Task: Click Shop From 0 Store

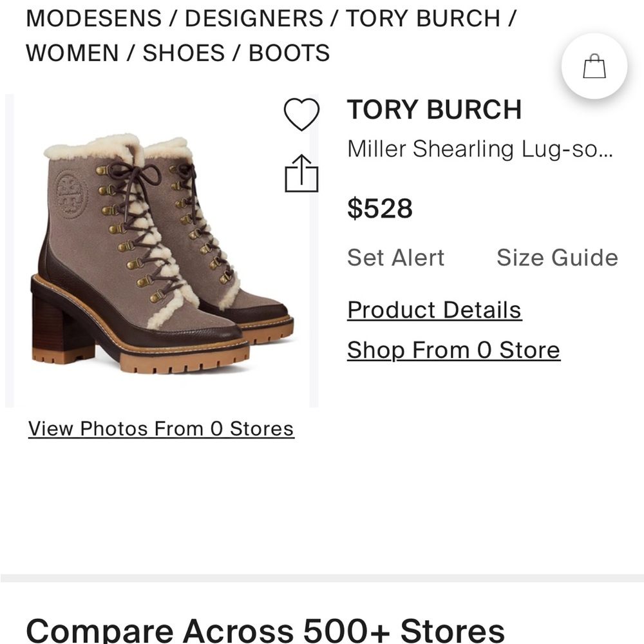Action: point(453,350)
